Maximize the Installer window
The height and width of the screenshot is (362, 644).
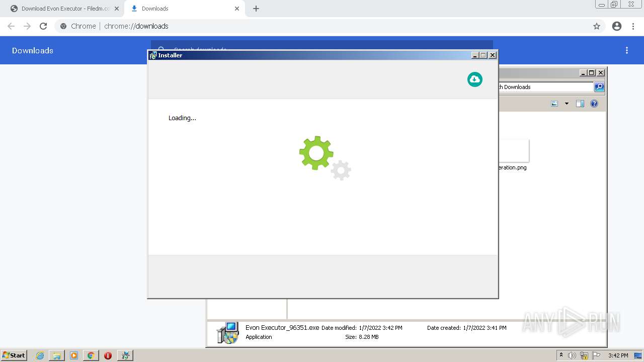point(484,55)
